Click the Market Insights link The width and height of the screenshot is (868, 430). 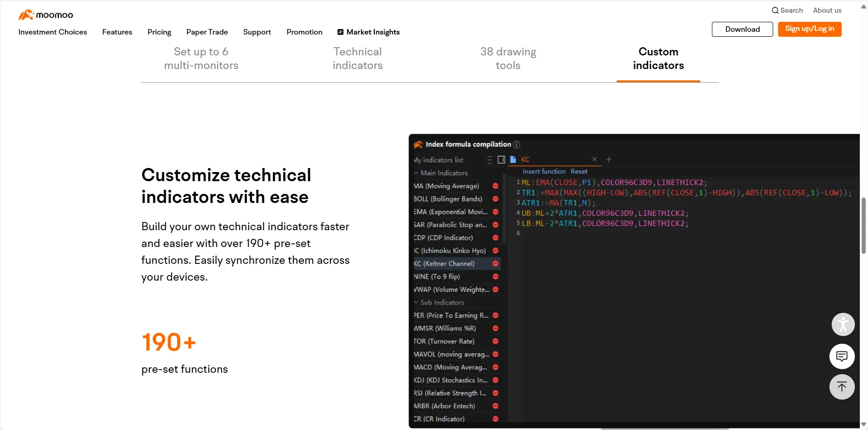tap(373, 32)
